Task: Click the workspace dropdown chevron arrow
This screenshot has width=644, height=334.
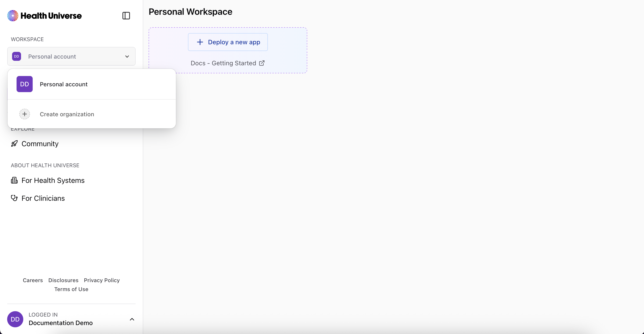Action: (x=127, y=57)
